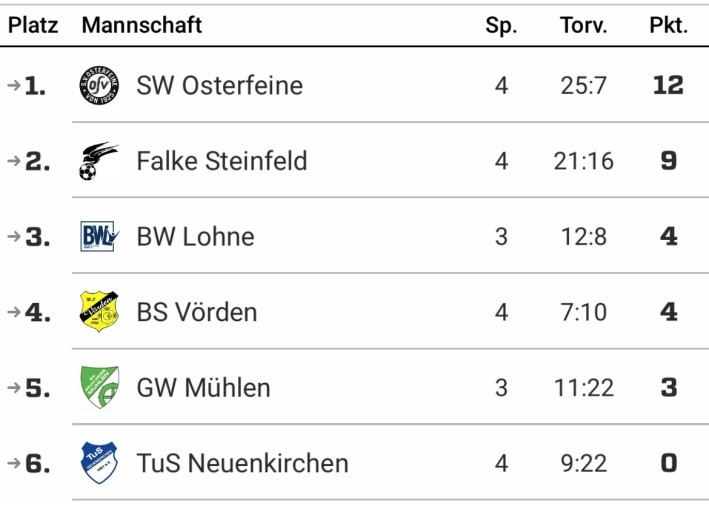Click the Falke Steinfeld falcon logo

tap(99, 161)
